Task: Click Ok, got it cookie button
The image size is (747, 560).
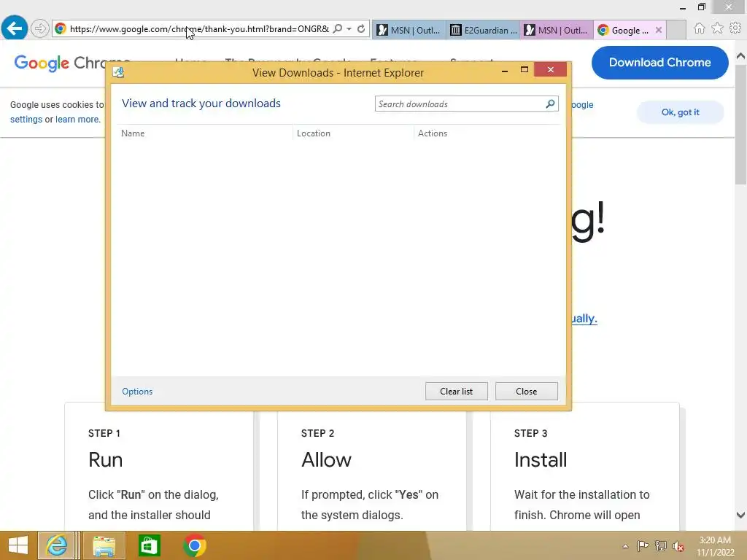Action: point(681,112)
